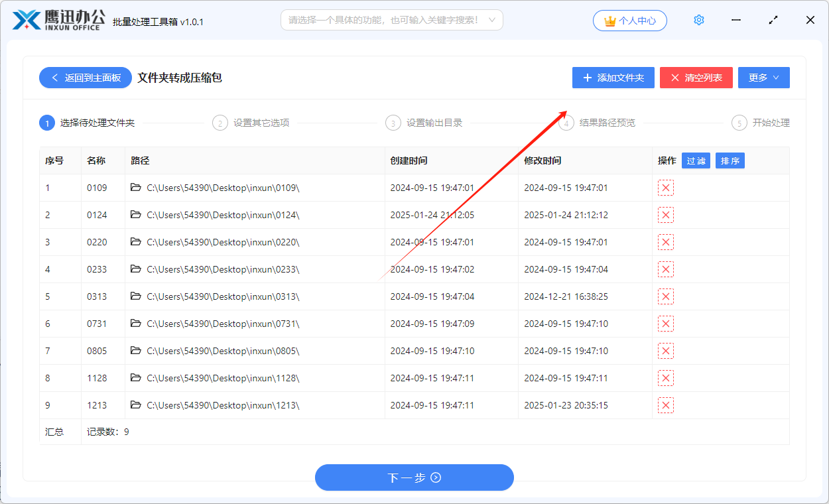This screenshot has height=504, width=829.
Task: Open 个人中心 with the crown icon
Action: coord(630,21)
